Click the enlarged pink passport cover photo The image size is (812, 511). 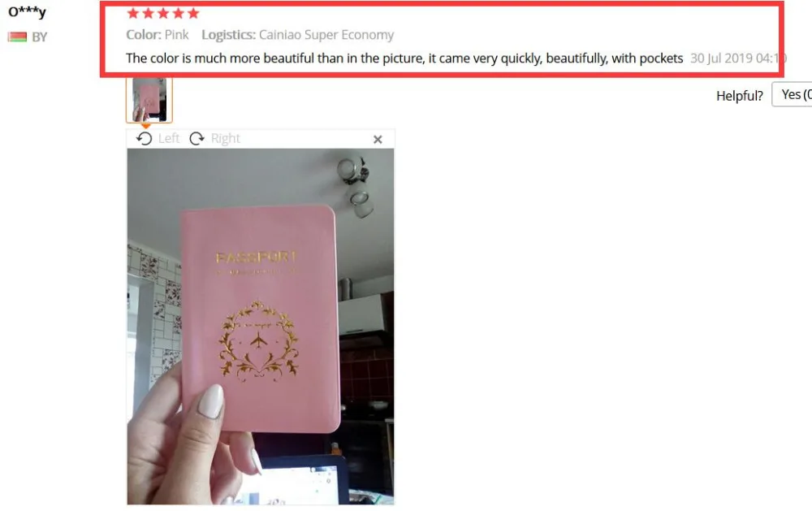click(261, 327)
